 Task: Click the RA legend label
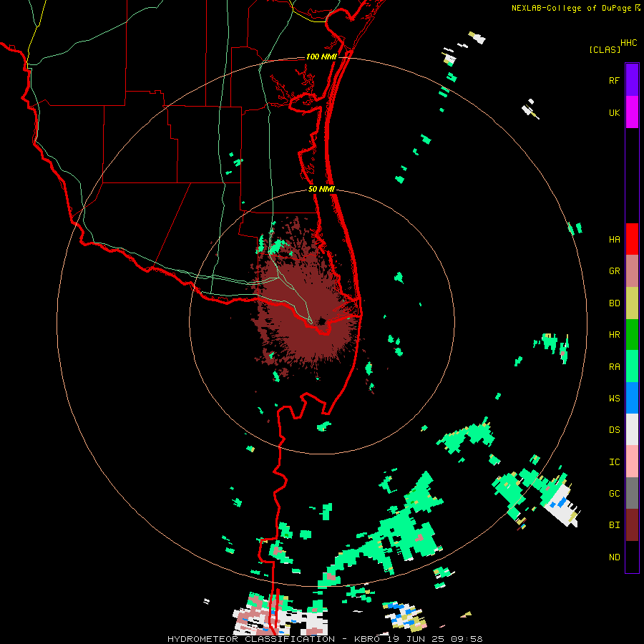pos(614,367)
